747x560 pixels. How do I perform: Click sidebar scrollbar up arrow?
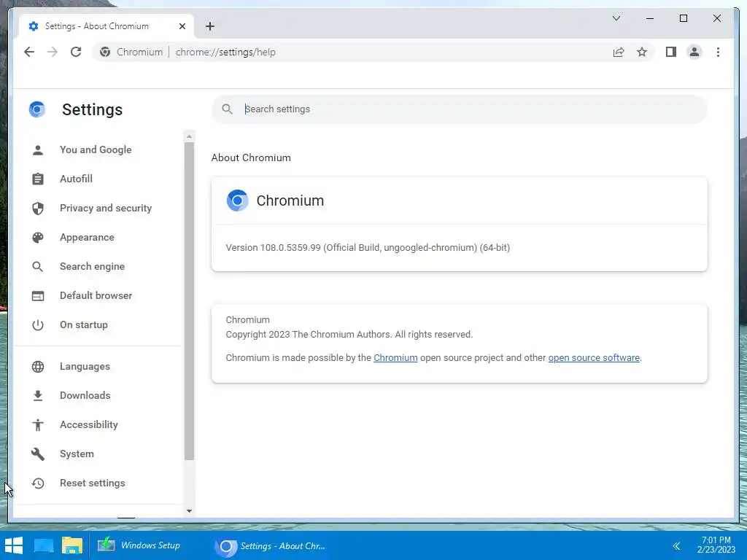pos(189,136)
